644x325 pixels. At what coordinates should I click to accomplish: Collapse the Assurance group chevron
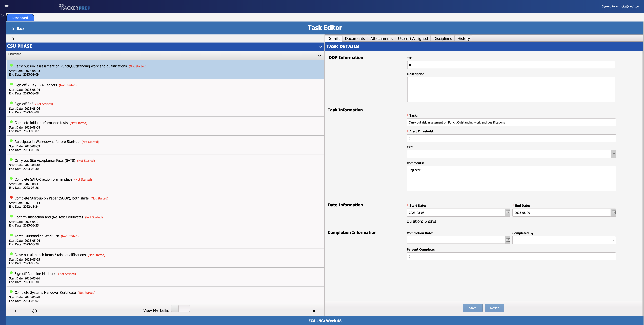[x=319, y=55]
